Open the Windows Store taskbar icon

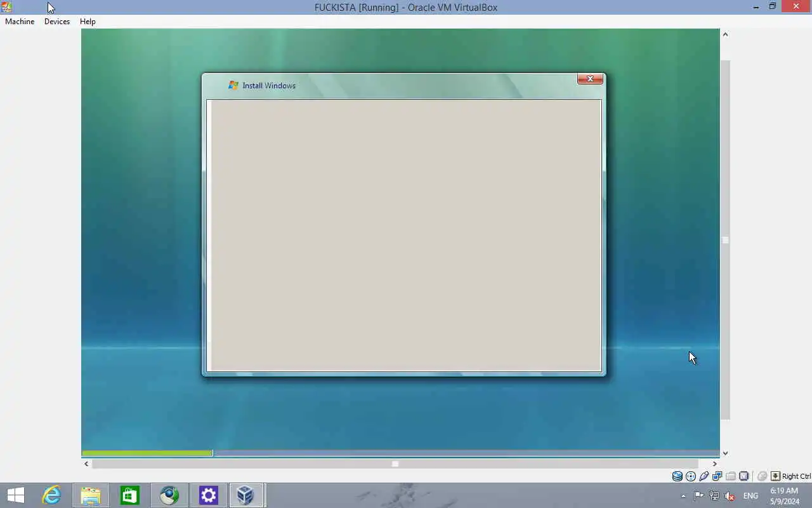point(130,495)
